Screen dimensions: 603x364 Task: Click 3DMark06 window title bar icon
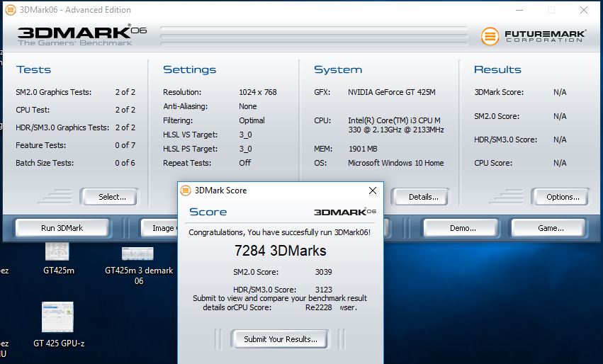(11, 10)
